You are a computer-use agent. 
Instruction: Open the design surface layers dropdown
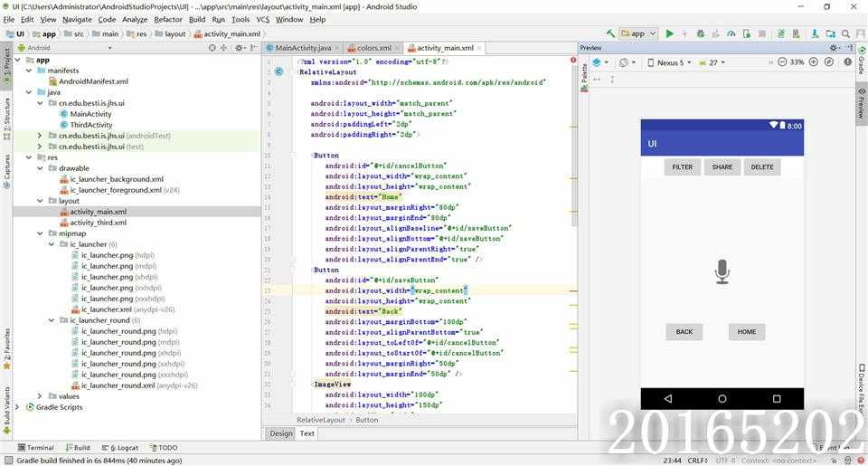coord(600,62)
